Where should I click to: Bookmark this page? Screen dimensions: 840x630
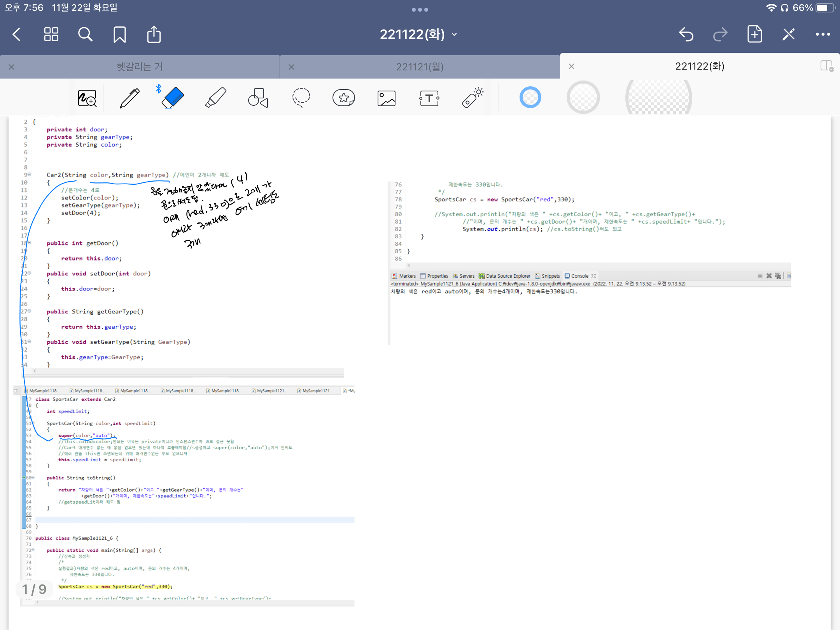tap(119, 34)
